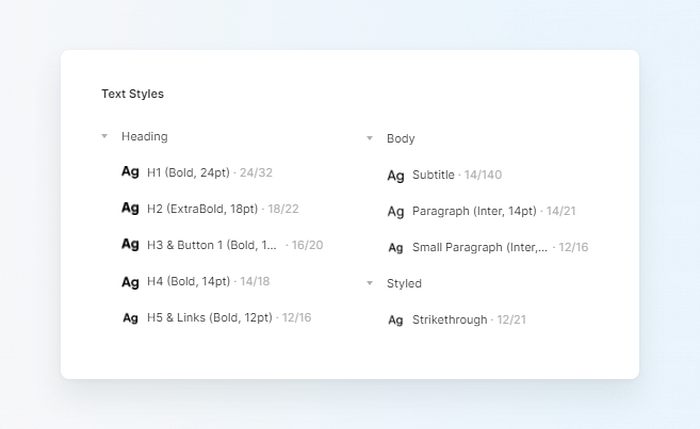This screenshot has height=429, width=700.
Task: Click the Text Styles panel title
Action: click(x=133, y=94)
